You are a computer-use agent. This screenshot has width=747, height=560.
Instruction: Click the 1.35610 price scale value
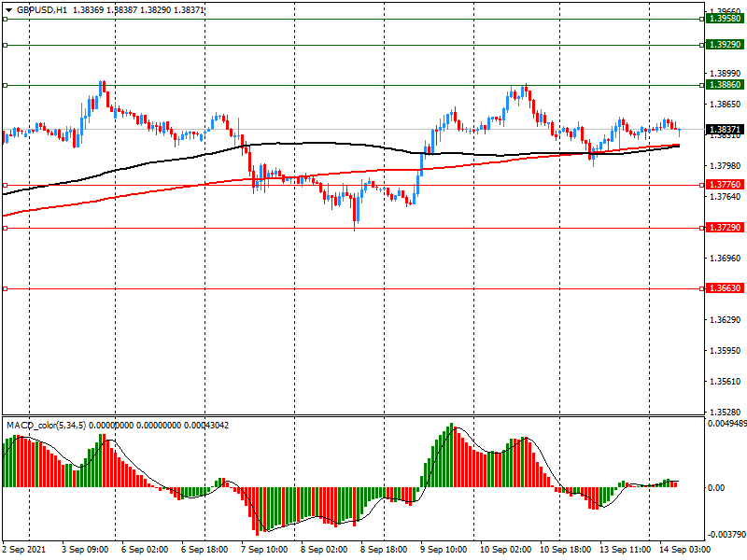point(726,381)
